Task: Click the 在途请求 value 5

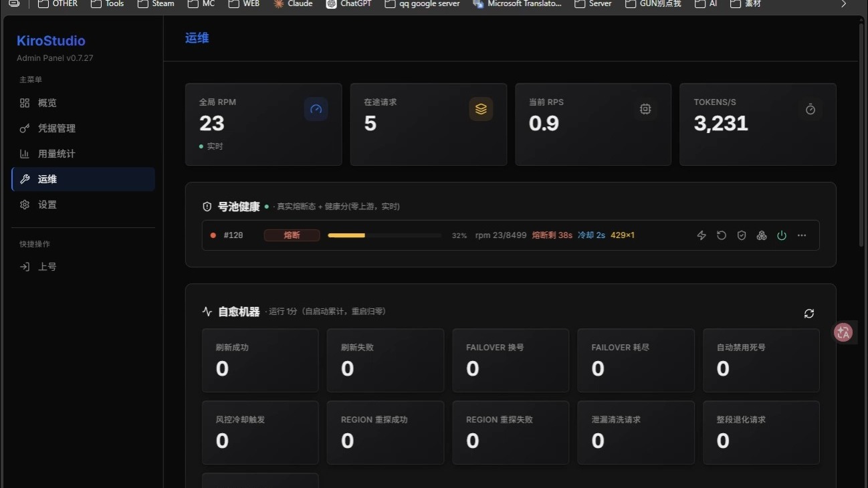Action: (x=370, y=124)
